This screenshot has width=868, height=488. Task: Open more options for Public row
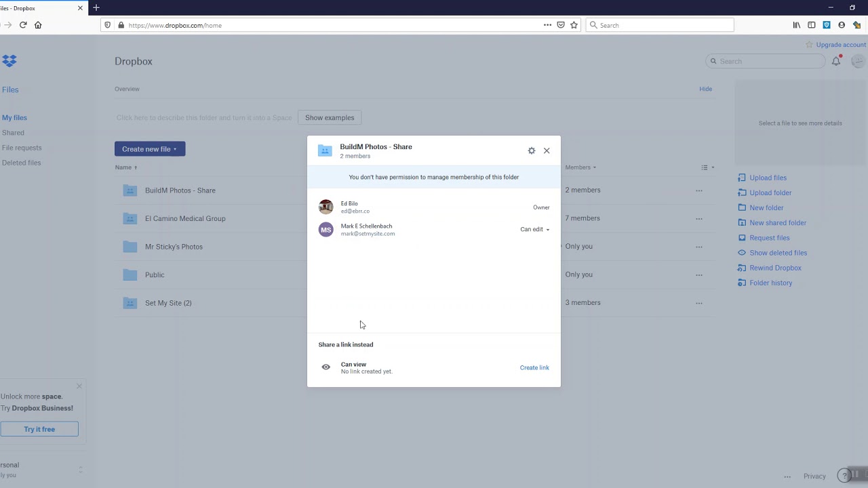point(699,274)
